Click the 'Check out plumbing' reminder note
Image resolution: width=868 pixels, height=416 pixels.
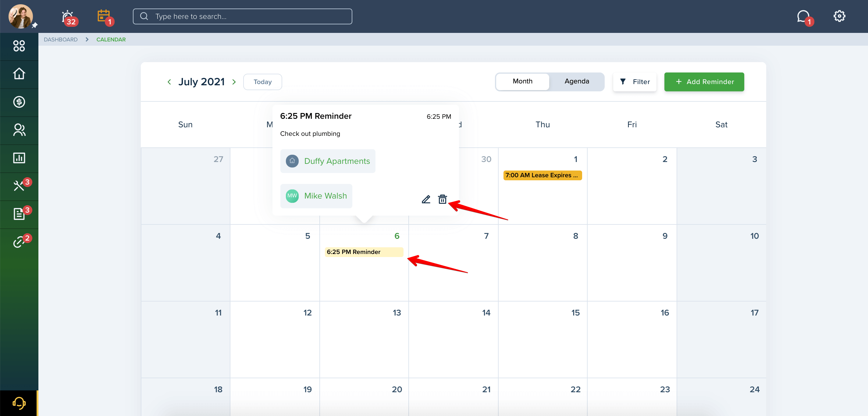pyautogui.click(x=310, y=134)
